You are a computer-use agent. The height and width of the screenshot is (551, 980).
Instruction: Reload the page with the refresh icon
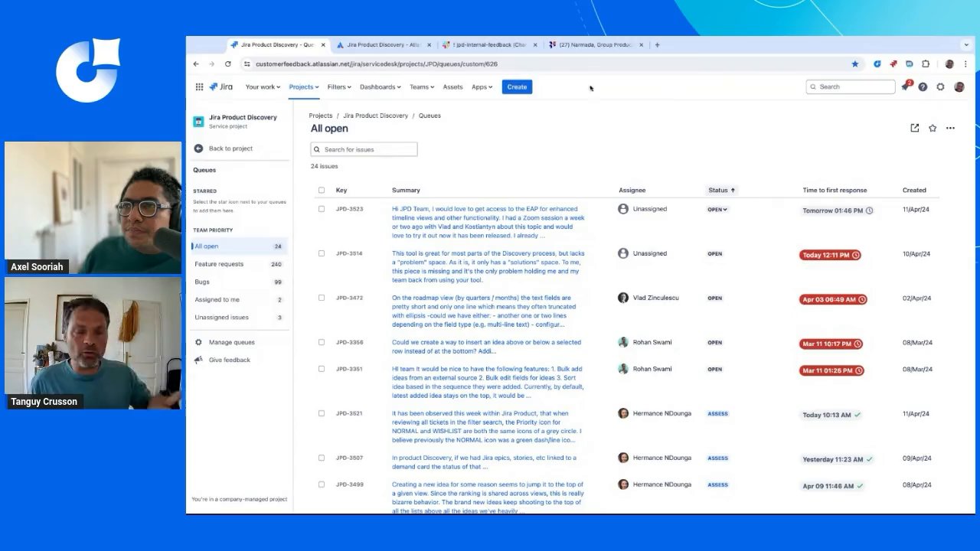pyautogui.click(x=228, y=64)
